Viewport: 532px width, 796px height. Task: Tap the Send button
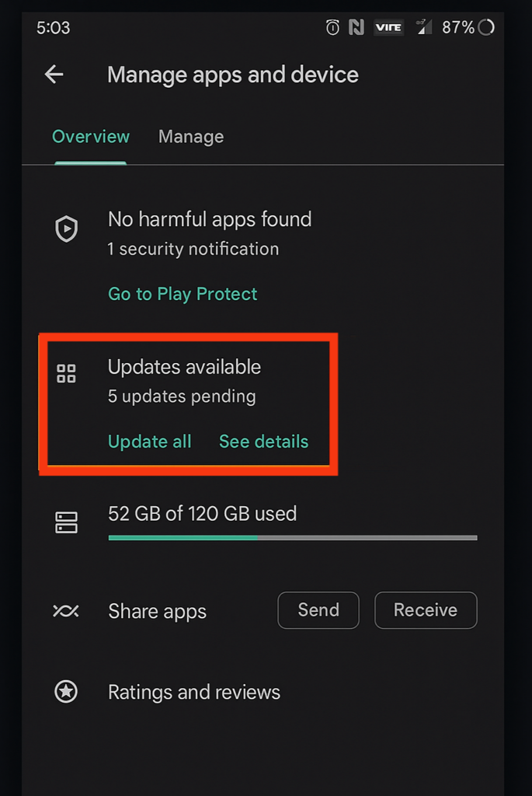(x=318, y=610)
